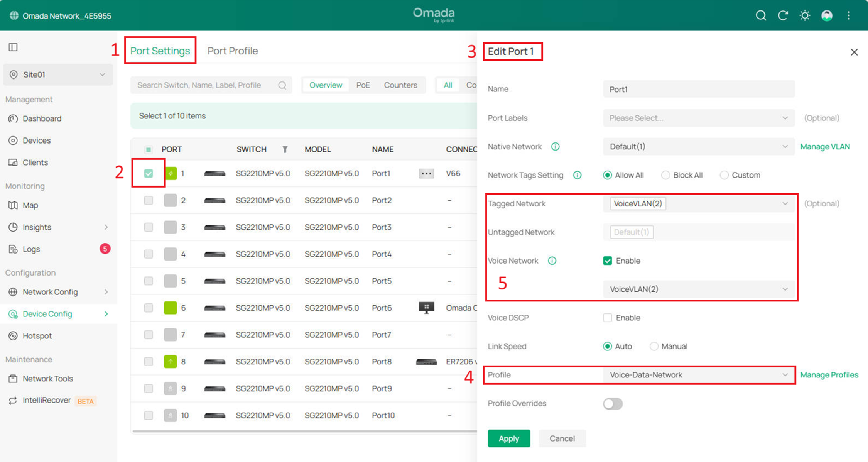Open the Profile dropdown showing Voice-Data-Network

(x=699, y=375)
